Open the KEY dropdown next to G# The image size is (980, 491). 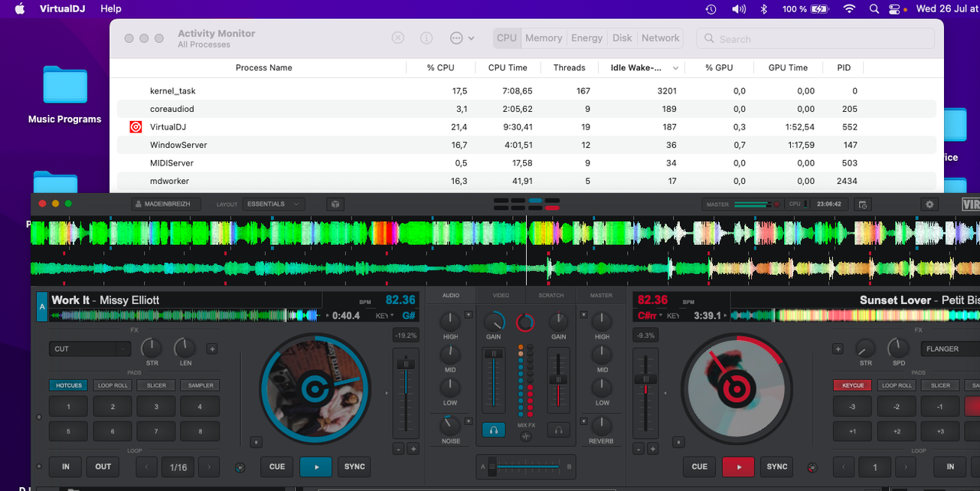[384, 316]
